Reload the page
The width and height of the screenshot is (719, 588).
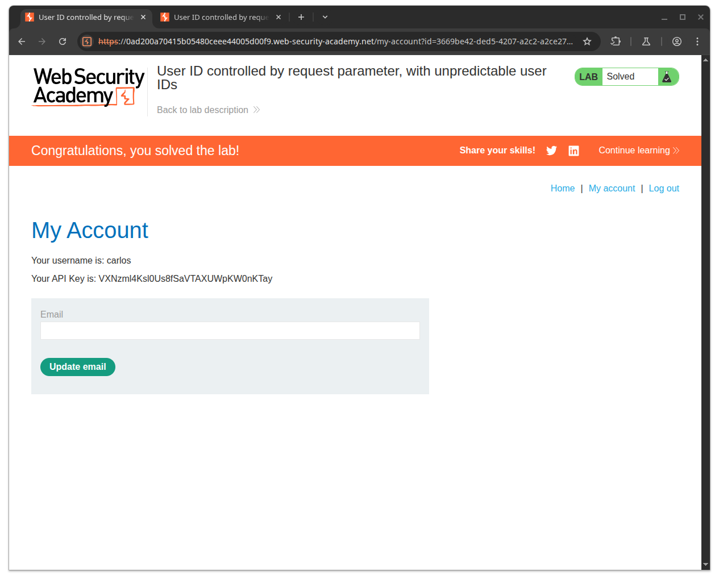click(63, 41)
